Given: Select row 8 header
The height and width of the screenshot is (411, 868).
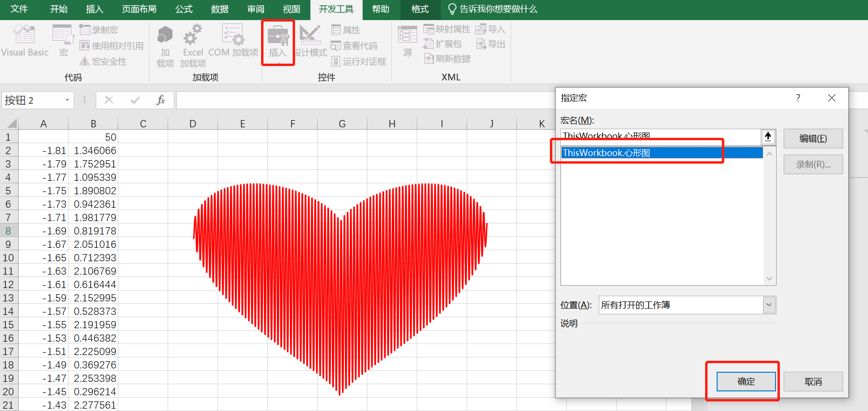Looking at the screenshot, I should click(9, 231).
